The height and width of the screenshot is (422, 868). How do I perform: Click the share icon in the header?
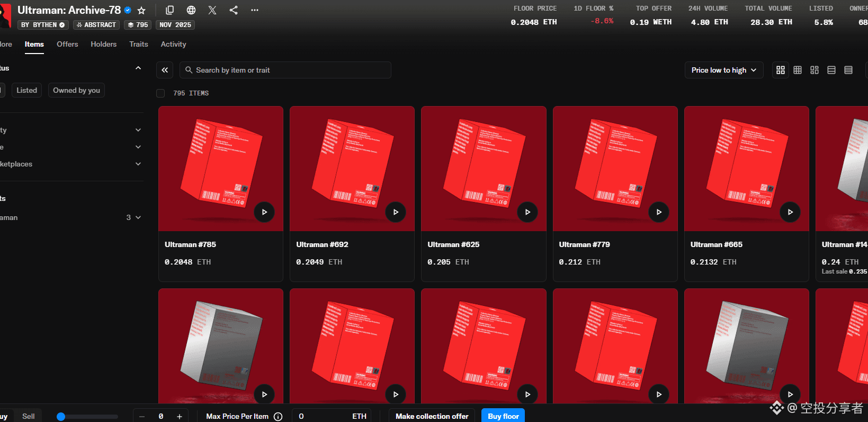234,11
